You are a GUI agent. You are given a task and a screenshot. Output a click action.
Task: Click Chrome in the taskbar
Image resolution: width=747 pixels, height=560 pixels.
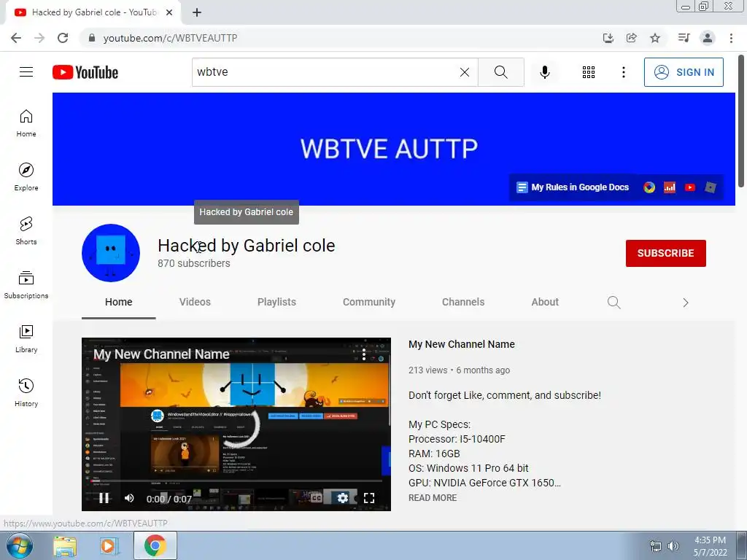click(155, 545)
